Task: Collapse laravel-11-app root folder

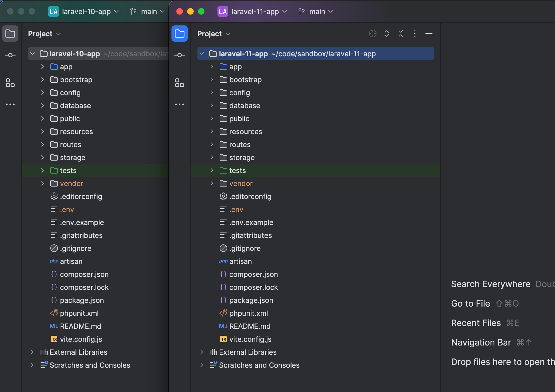Action: (x=202, y=54)
